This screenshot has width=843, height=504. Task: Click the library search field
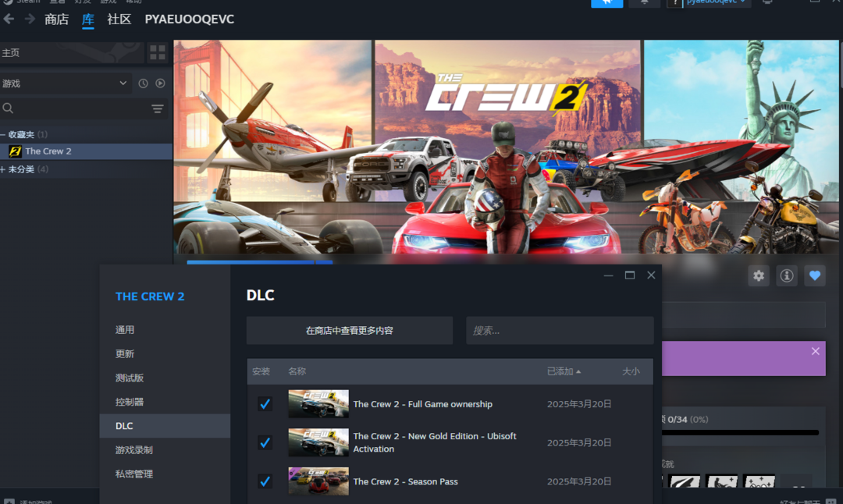tap(75, 108)
